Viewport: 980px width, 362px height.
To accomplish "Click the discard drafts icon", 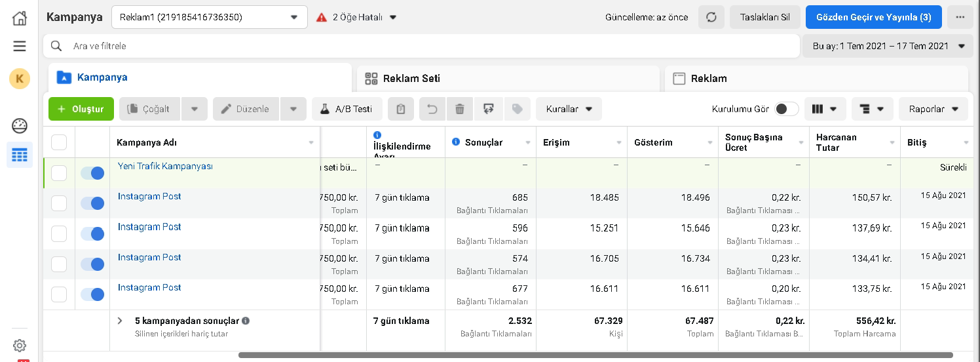I will [489, 109].
